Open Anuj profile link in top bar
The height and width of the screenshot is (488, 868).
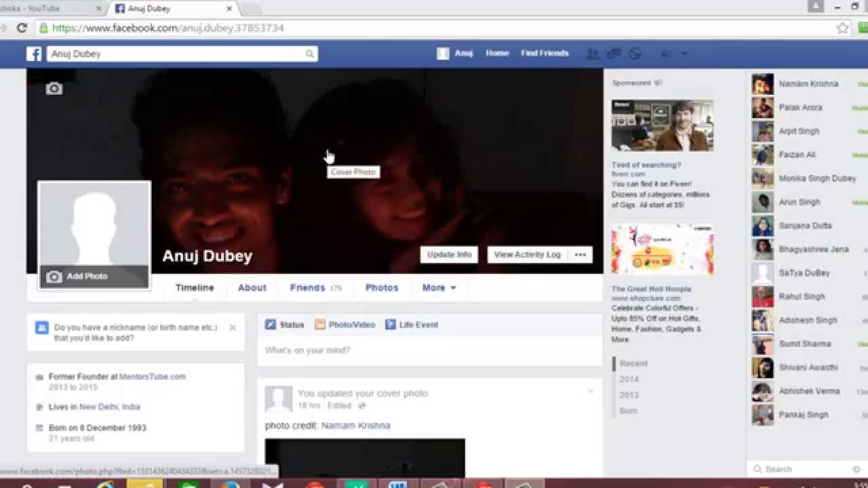[455, 54]
